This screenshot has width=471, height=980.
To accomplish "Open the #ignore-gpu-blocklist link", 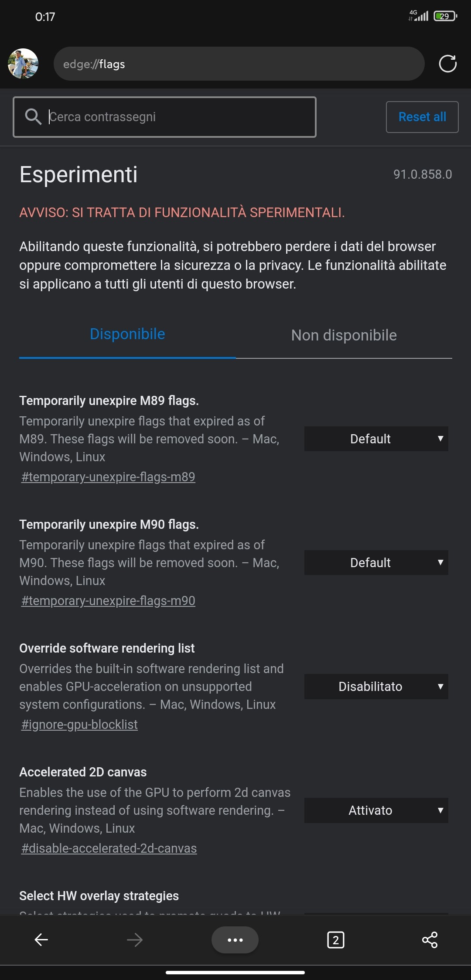I will pyautogui.click(x=79, y=725).
